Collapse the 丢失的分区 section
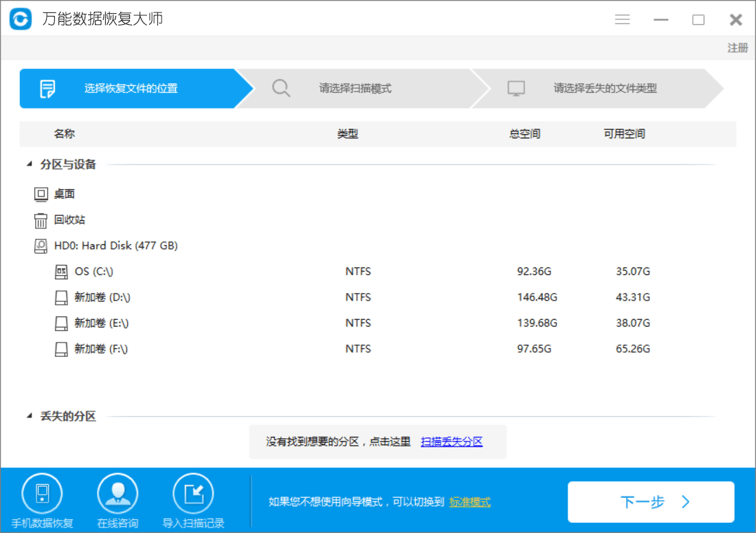This screenshot has height=533, width=756. (x=28, y=415)
